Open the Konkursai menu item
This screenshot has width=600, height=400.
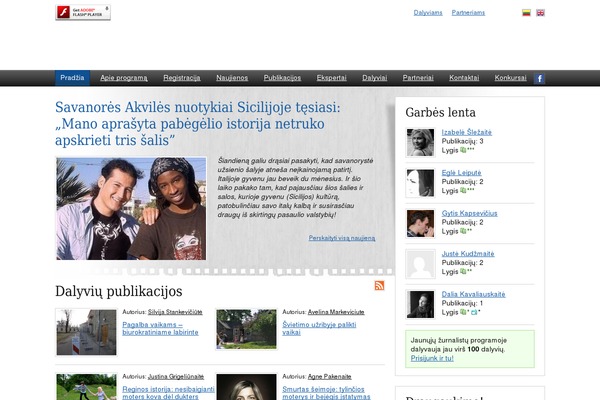[x=510, y=78]
